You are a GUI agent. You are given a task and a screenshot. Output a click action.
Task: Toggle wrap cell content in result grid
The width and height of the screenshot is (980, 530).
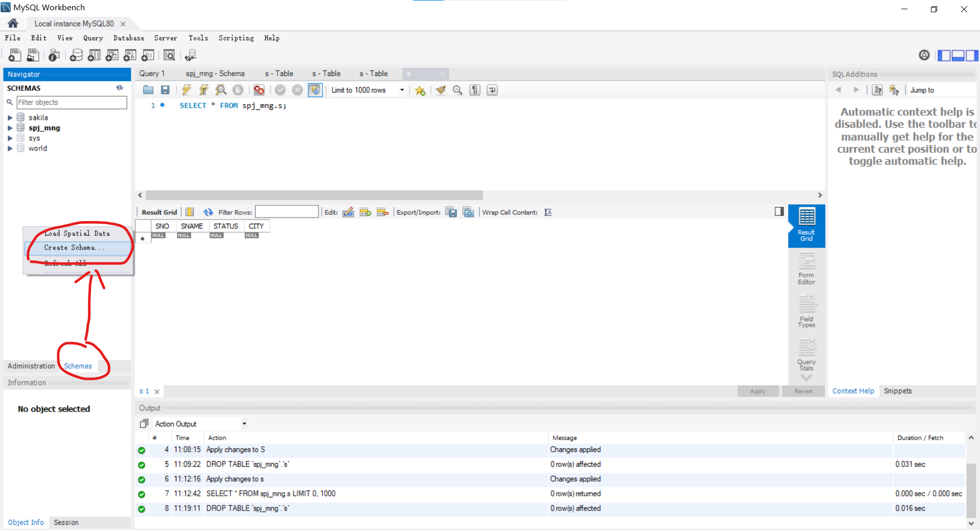pos(548,212)
